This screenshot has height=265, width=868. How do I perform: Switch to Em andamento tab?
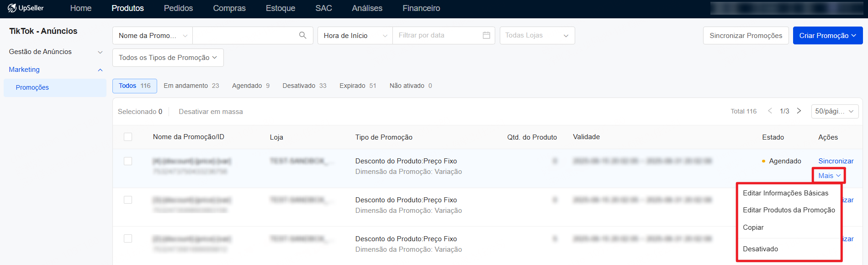191,86
